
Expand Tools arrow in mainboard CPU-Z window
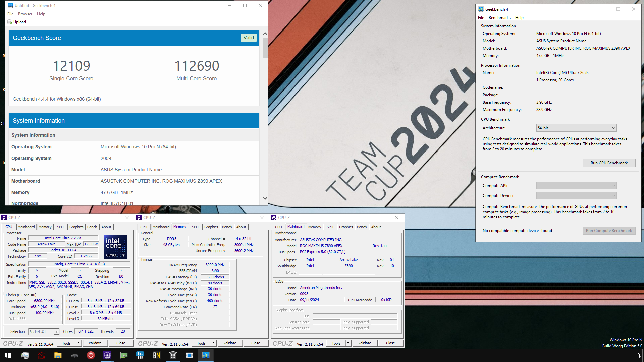[348, 343]
